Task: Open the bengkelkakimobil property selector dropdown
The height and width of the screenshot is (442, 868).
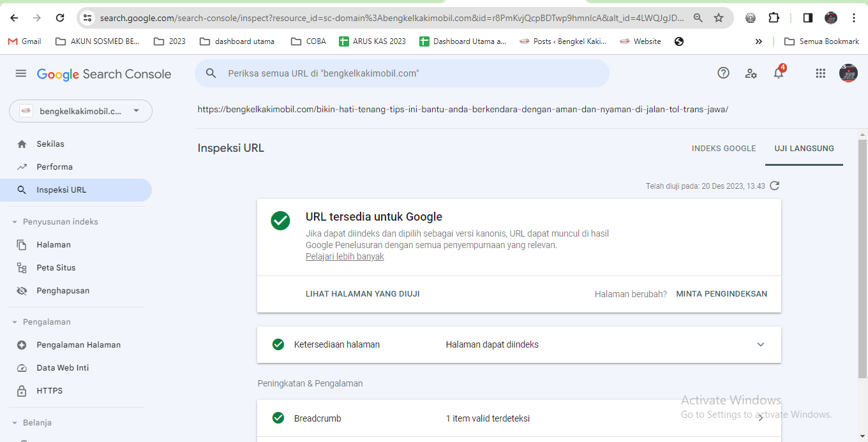Action: click(x=80, y=111)
